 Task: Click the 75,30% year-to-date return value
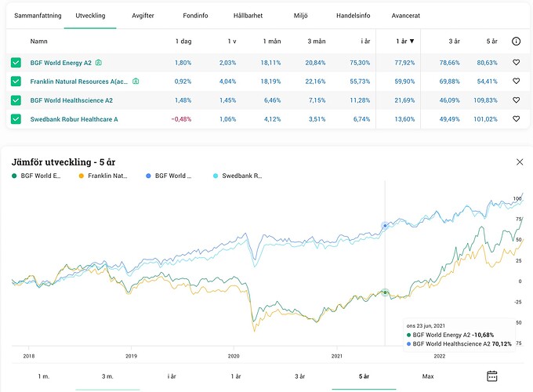point(360,63)
